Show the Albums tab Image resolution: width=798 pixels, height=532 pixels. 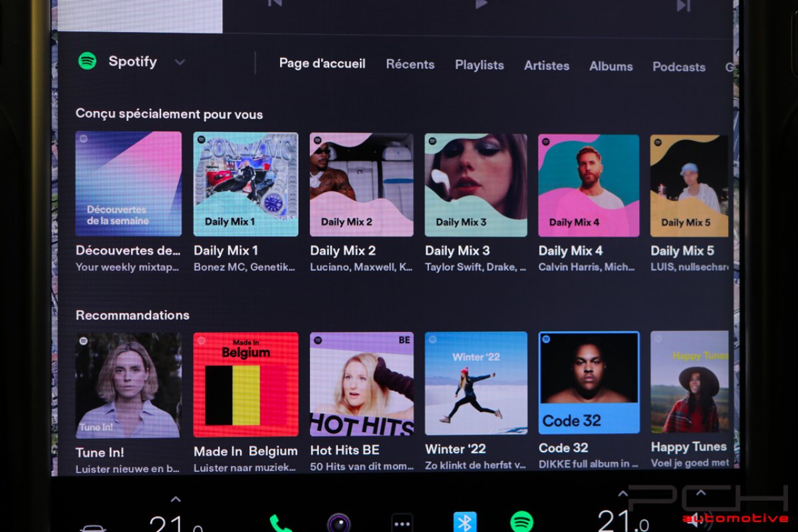[x=611, y=66]
